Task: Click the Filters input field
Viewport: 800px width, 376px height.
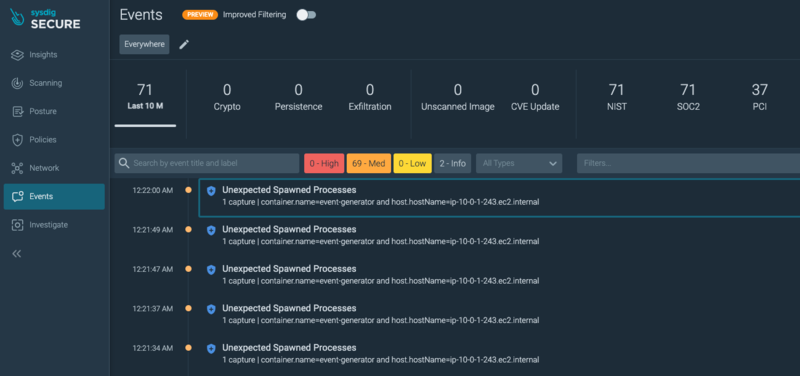Action: [x=688, y=163]
